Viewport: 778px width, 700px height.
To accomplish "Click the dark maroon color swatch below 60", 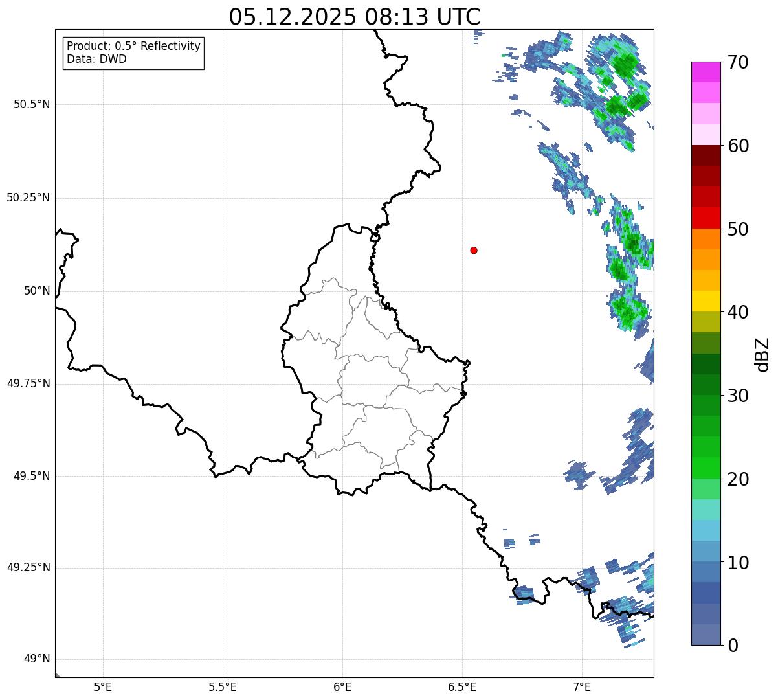I will pyautogui.click(x=707, y=155).
